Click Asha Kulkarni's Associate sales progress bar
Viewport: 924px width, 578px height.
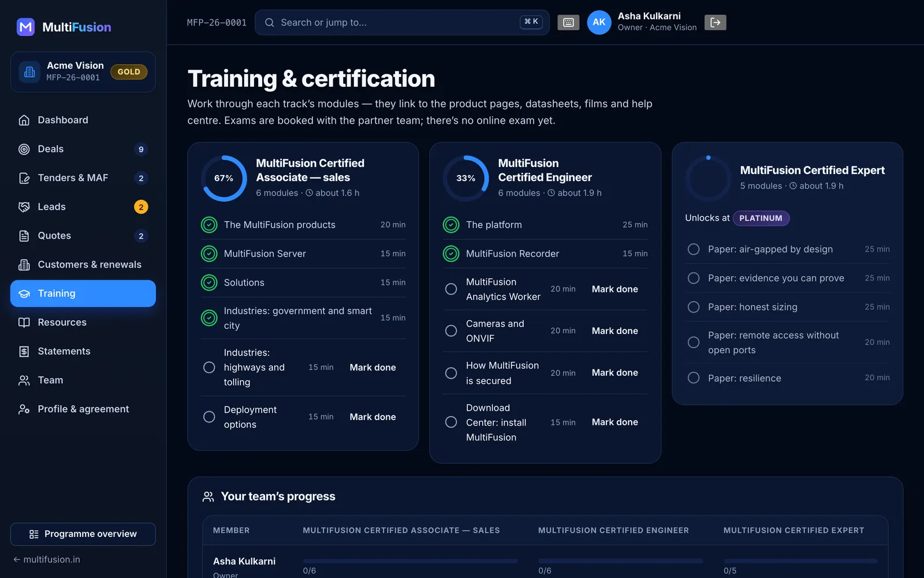point(410,561)
